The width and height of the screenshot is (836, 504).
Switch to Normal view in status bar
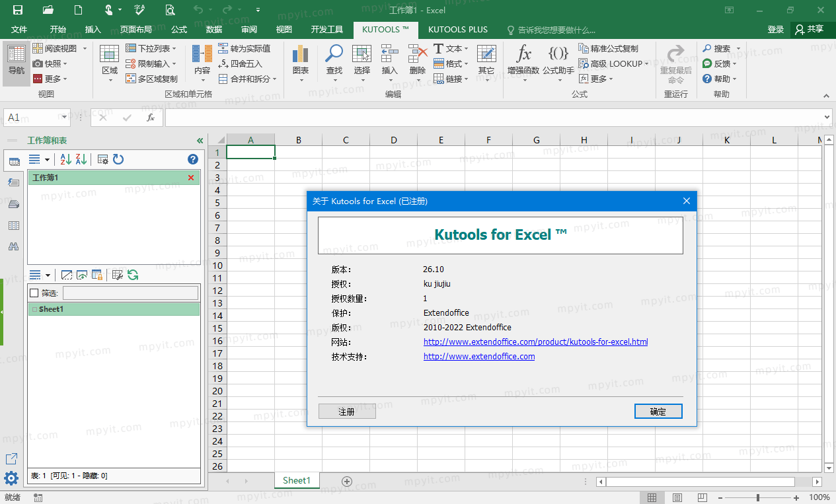(x=652, y=497)
